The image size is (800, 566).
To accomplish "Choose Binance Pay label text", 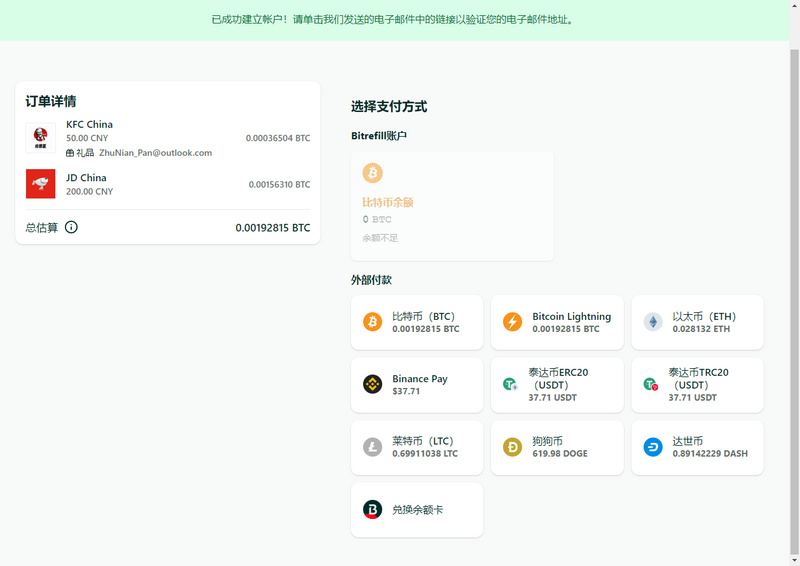I will coord(420,379).
